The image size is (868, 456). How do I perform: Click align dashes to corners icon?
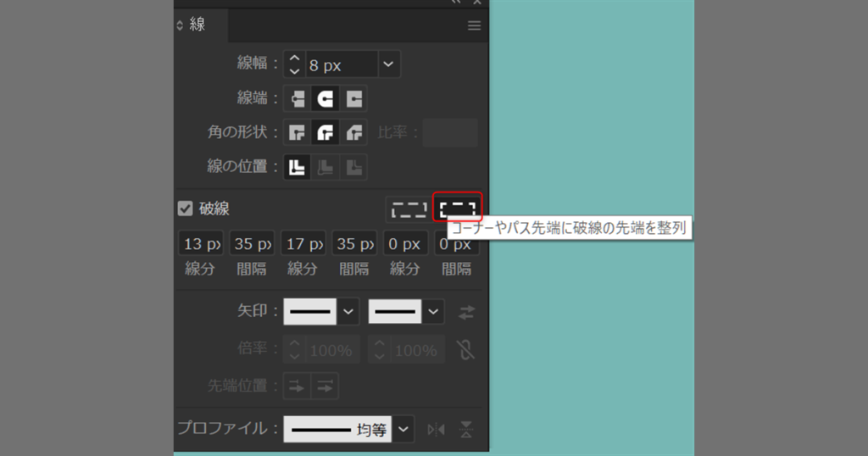457,209
